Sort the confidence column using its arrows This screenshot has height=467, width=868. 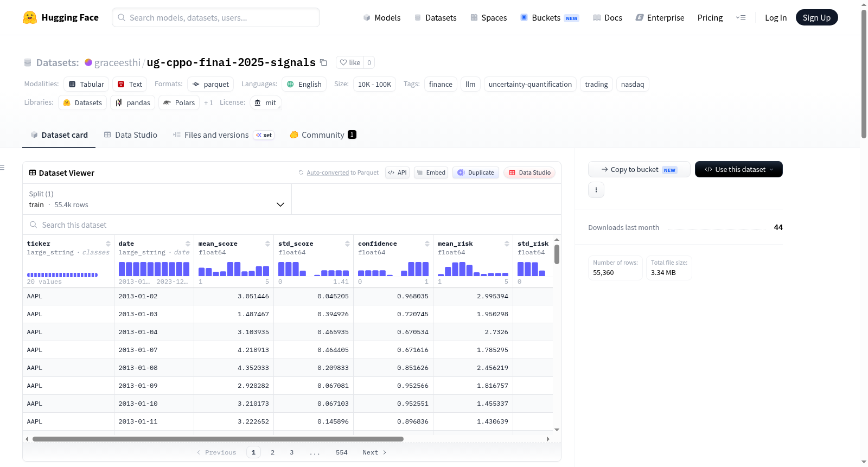coord(427,244)
